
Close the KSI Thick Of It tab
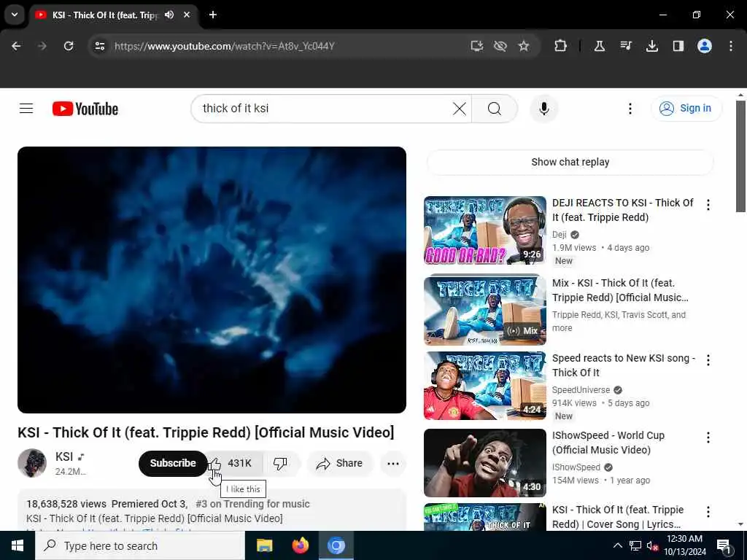pyautogui.click(x=187, y=15)
